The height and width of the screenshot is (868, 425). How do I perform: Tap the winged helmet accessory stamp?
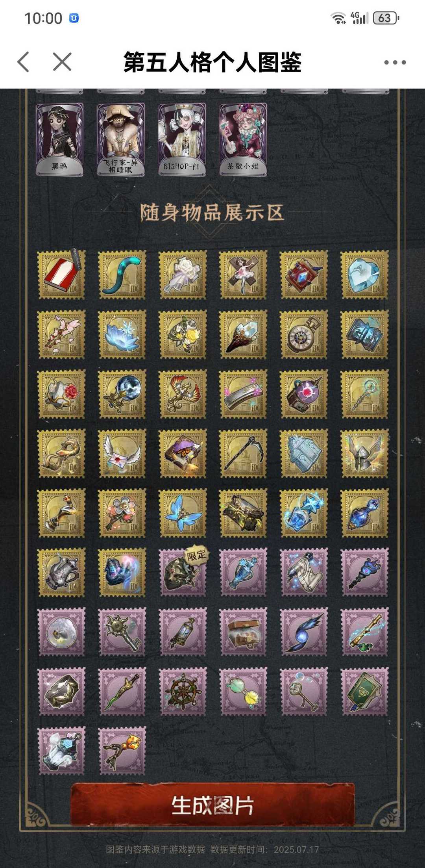(364, 453)
